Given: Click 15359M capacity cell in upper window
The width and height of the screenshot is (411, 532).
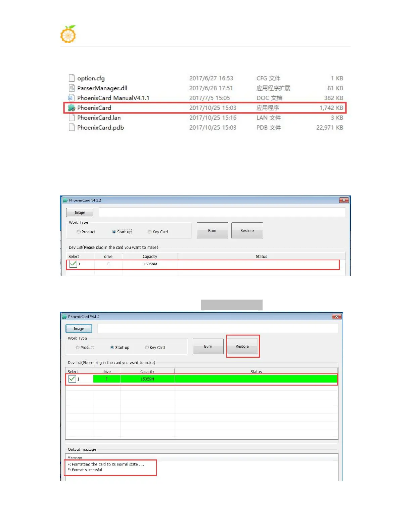Looking at the screenshot, I should [150, 264].
